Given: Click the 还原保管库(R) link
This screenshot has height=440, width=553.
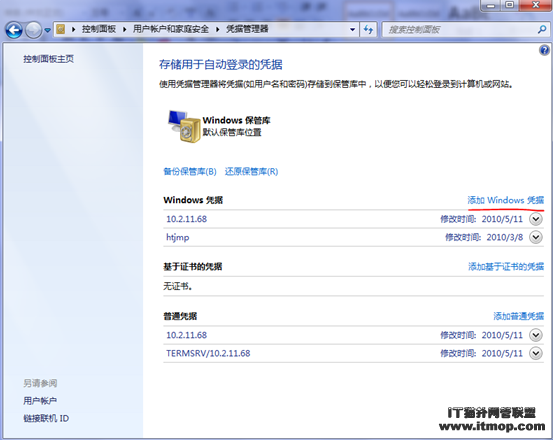Looking at the screenshot, I should click(x=251, y=172).
